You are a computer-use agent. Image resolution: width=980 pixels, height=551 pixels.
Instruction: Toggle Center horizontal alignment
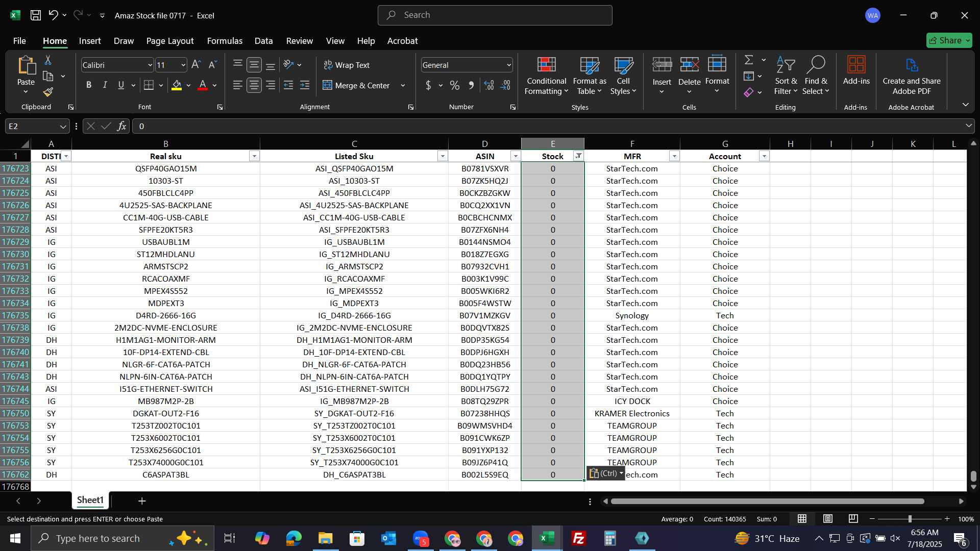254,85
